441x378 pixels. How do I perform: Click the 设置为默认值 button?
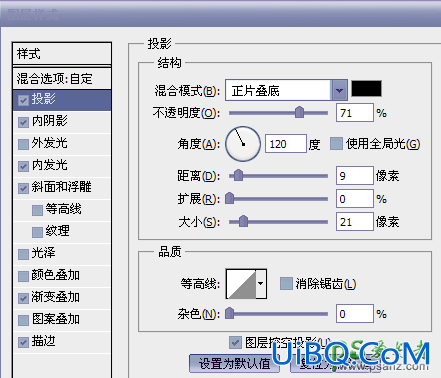(234, 364)
